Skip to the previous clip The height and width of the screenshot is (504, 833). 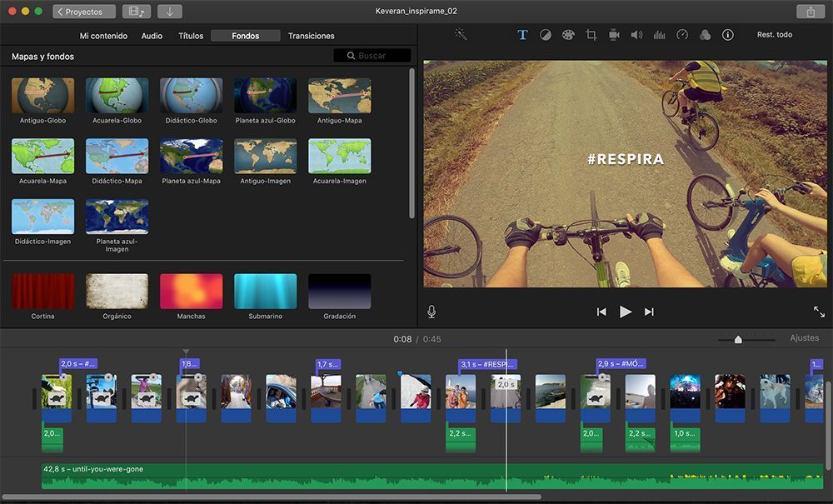pyautogui.click(x=601, y=312)
